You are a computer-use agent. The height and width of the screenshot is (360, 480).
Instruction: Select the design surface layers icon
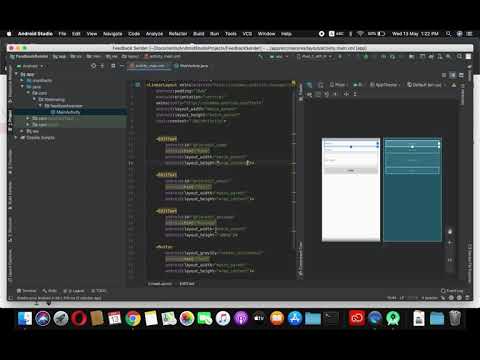coord(310,85)
